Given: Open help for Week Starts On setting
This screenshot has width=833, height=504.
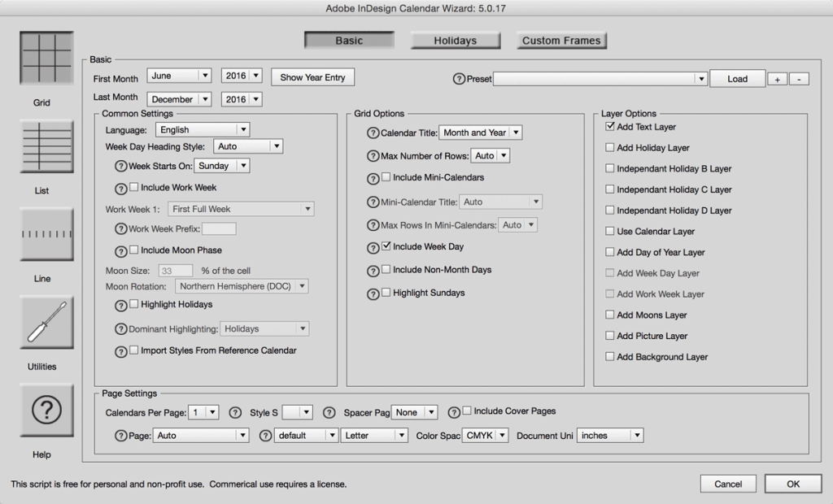Looking at the screenshot, I should tap(122, 165).
